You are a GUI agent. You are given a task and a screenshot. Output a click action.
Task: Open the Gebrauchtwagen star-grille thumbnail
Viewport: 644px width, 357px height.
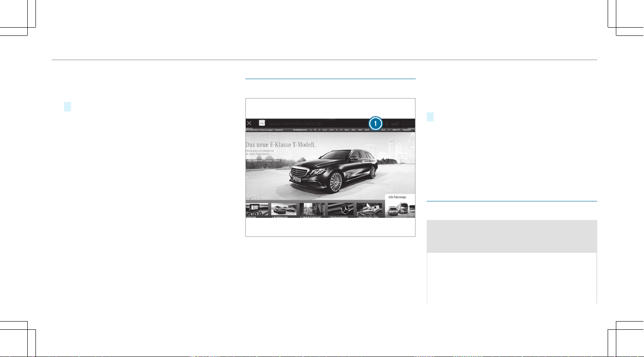click(341, 210)
